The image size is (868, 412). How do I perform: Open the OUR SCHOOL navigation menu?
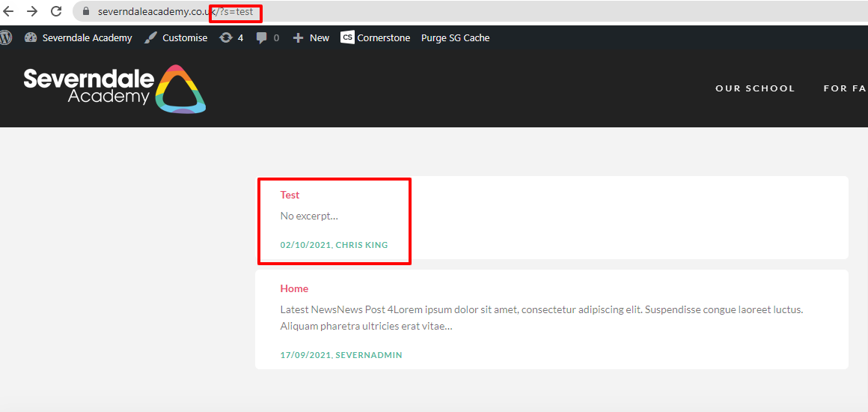pyautogui.click(x=754, y=88)
